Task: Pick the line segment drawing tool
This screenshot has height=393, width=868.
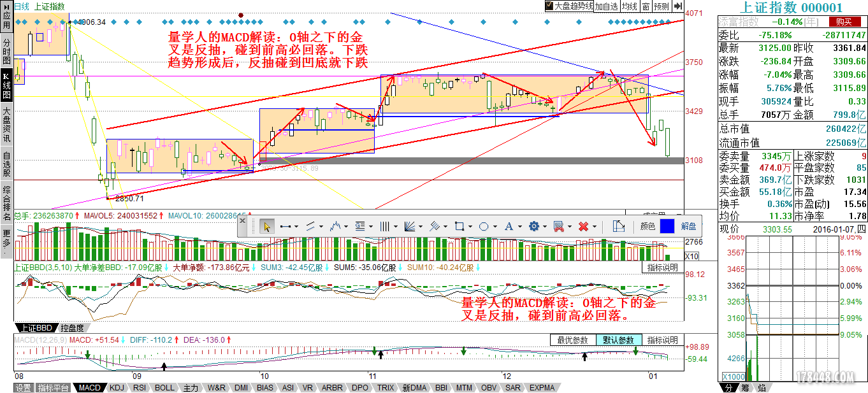Action: point(286,226)
